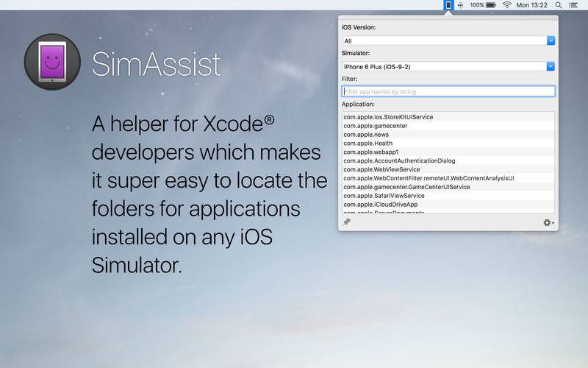Click the SimAssist purple app logo
Viewport: 588px width, 368px height.
tap(52, 62)
